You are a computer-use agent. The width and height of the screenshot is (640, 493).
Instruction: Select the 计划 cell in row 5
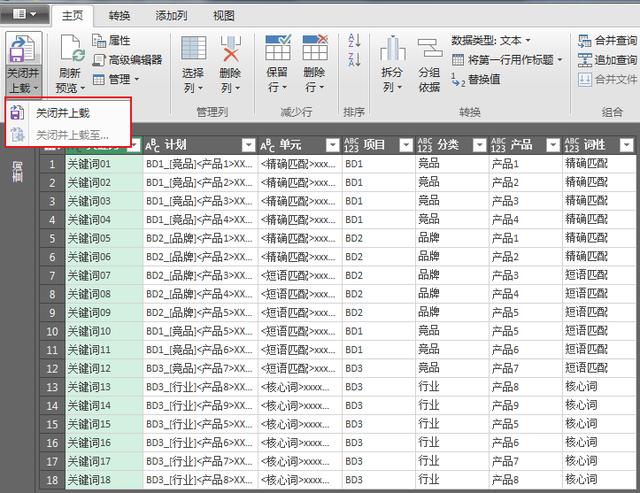(200, 238)
